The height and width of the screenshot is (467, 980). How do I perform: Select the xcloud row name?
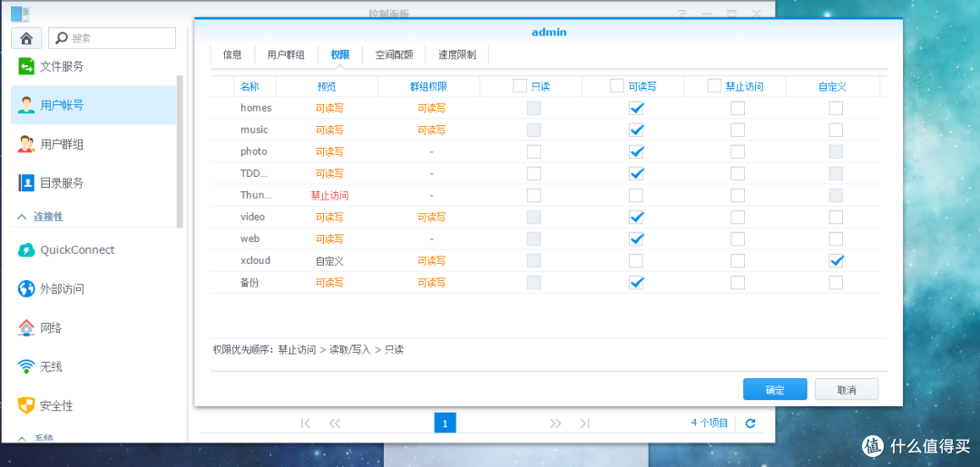256,261
